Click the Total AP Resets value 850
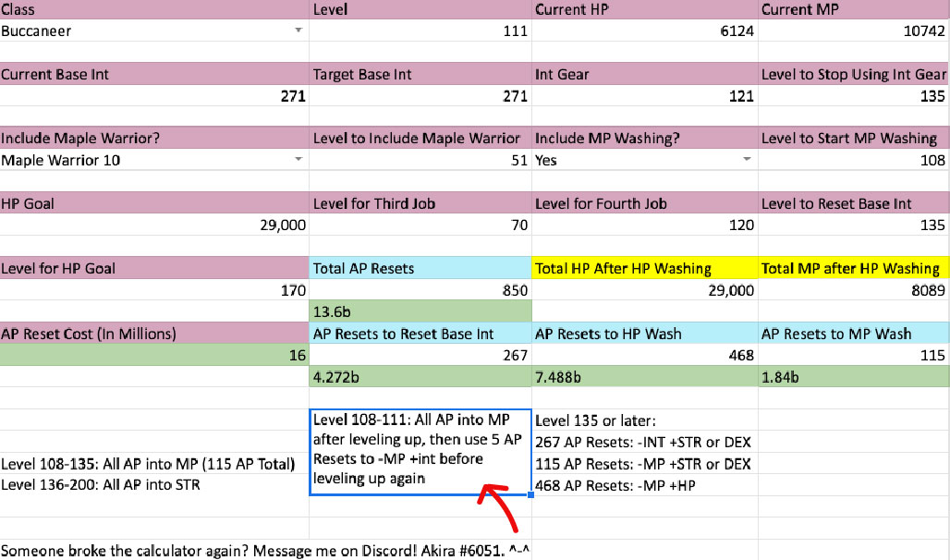The image size is (950, 560). 421,290
